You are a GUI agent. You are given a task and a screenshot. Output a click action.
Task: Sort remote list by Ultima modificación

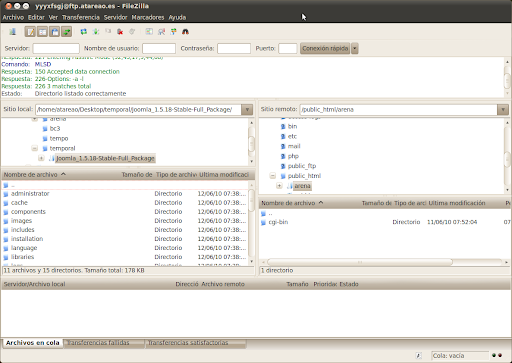tap(465, 203)
